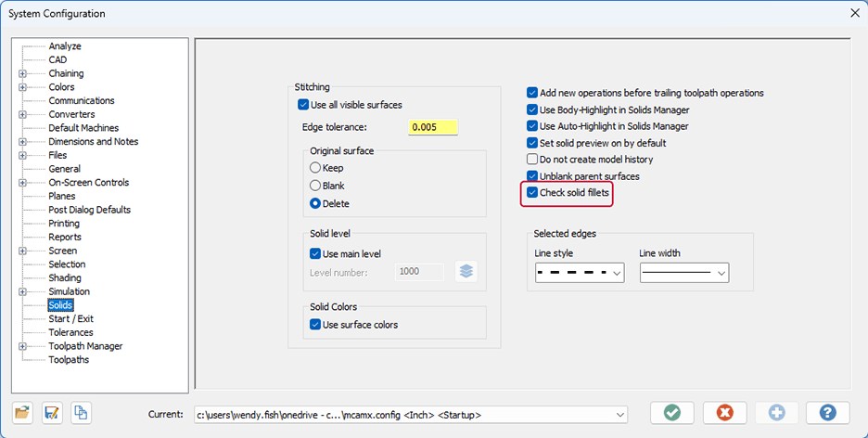Expand the Toolpath Manager node
Screen dimensions: 868x438
point(22,346)
